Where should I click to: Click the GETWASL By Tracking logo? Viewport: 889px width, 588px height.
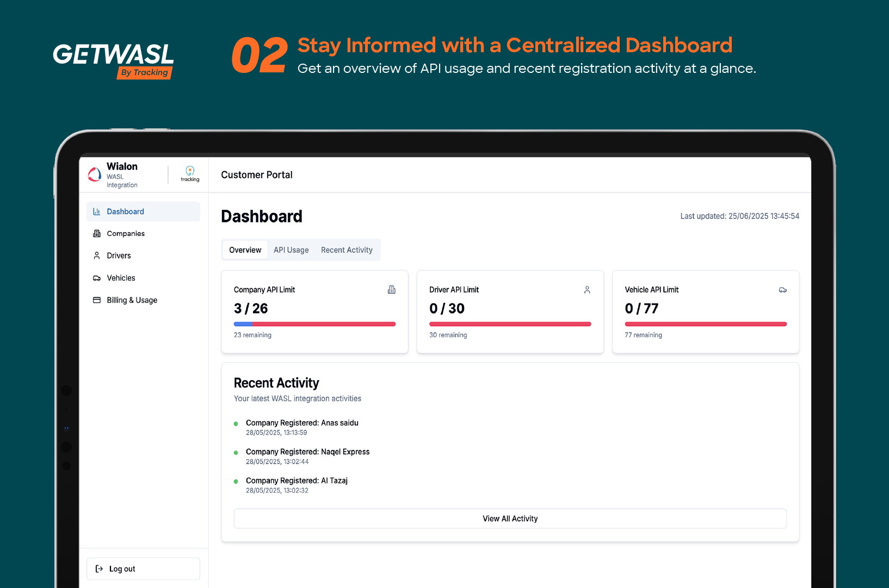(113, 61)
